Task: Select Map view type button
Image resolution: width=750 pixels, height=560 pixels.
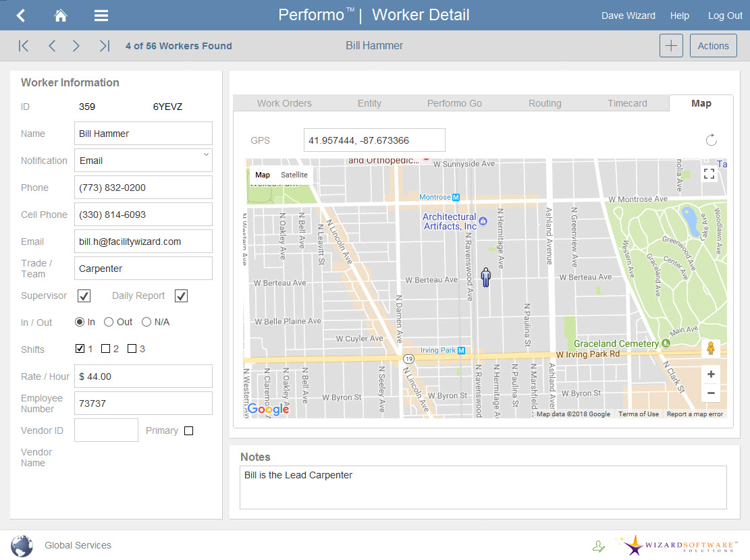Action: (262, 175)
